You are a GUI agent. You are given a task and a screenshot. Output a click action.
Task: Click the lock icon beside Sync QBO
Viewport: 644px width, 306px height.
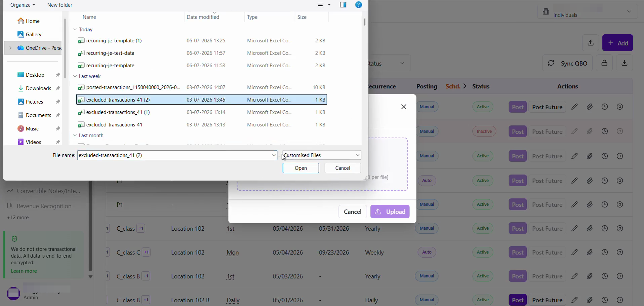604,63
